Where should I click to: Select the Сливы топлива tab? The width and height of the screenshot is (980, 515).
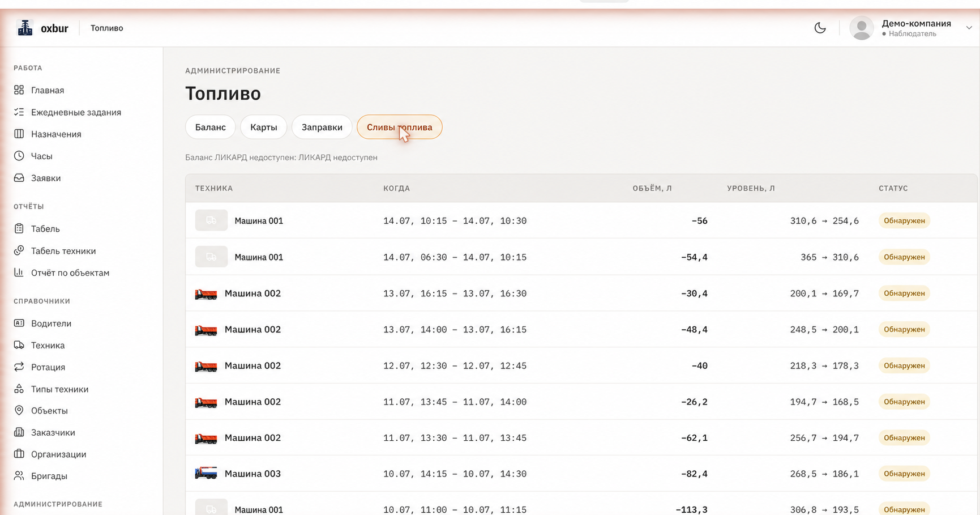click(400, 127)
